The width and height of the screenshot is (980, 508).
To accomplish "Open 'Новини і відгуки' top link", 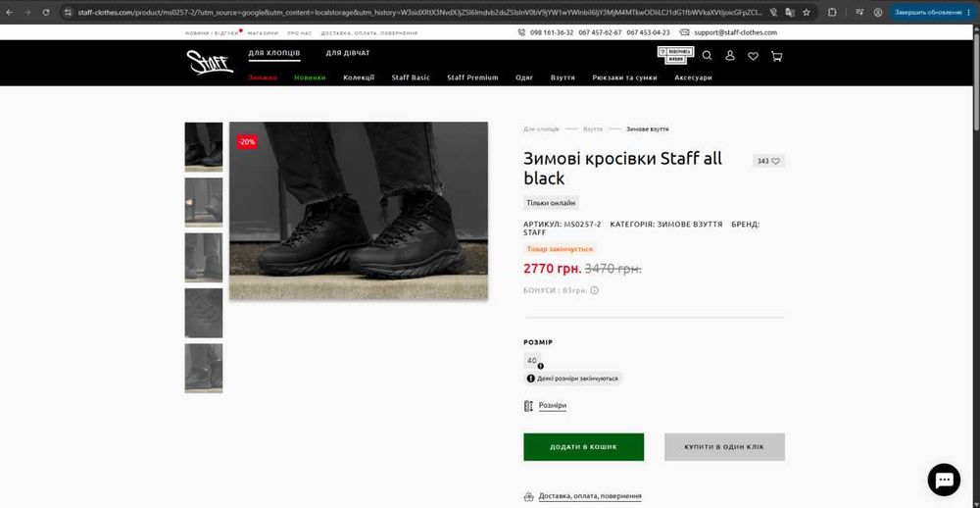I will (212, 33).
